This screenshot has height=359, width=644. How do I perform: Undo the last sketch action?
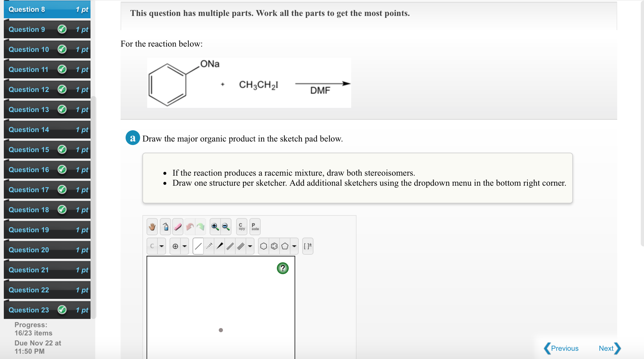pos(190,227)
